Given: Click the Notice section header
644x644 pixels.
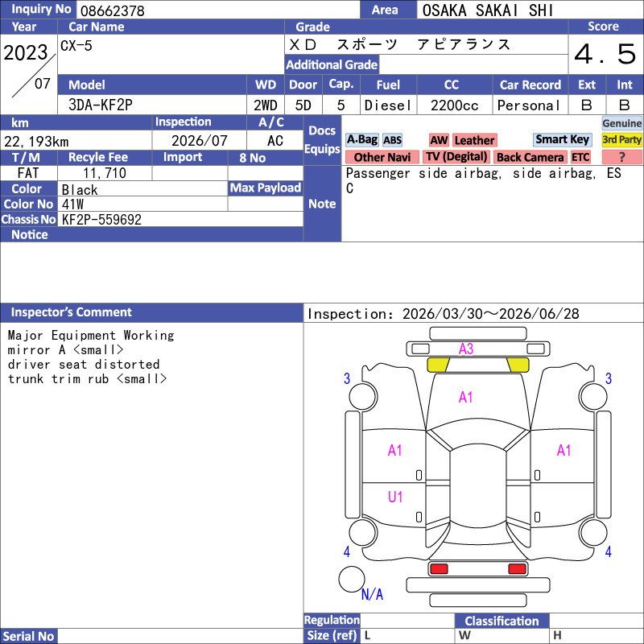Looking at the screenshot, I should point(30,234).
